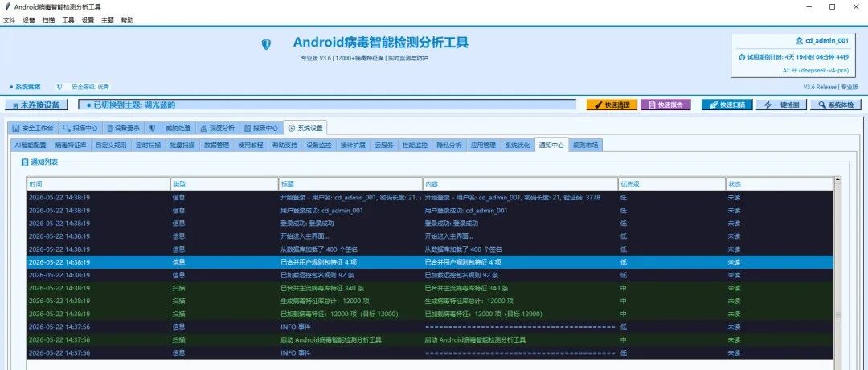Click the microscope icon on 深度分析 tab
This screenshot has height=370, width=868.
coord(204,128)
